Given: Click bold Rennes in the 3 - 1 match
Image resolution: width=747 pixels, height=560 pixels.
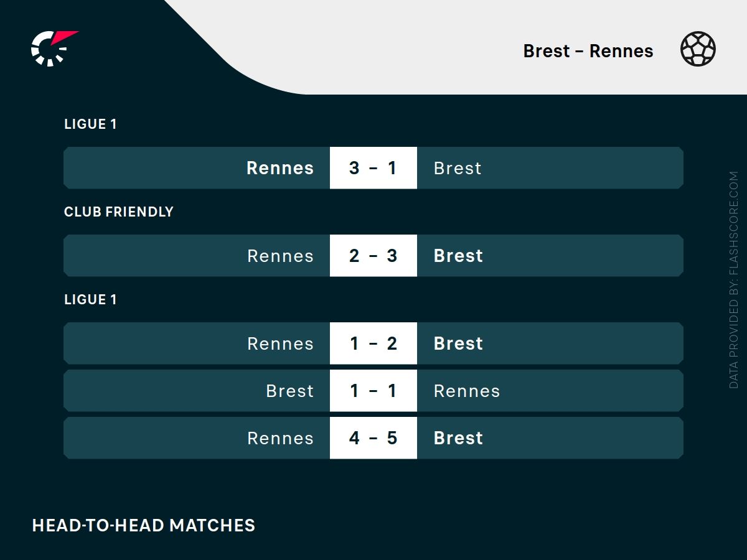Looking at the screenshot, I should click(x=280, y=168).
